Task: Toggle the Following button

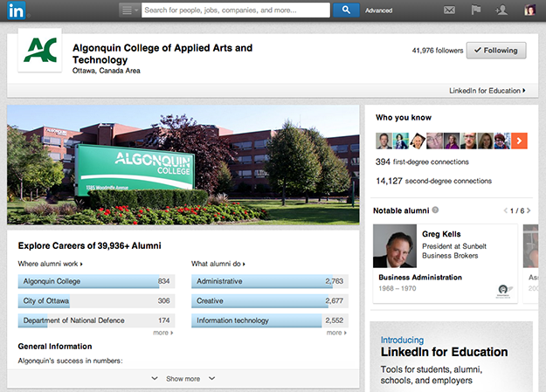Action: pos(496,51)
